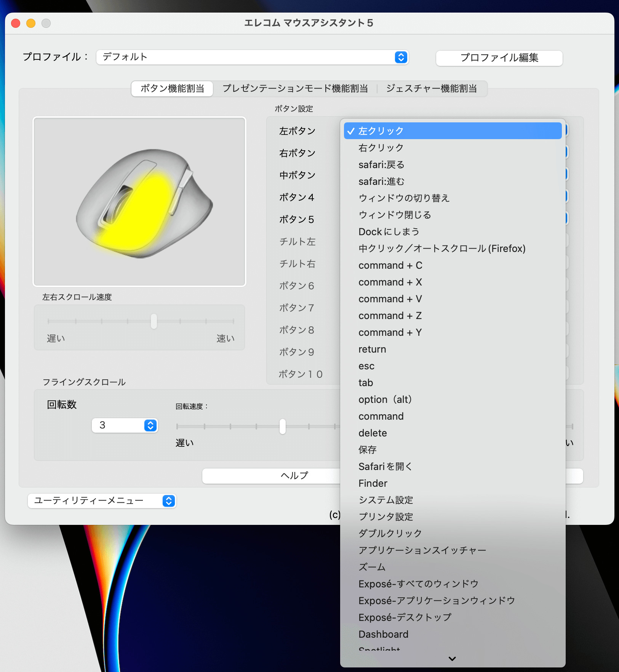The image size is (619, 672).
Task: Select command + Y option
Action: tap(453, 332)
